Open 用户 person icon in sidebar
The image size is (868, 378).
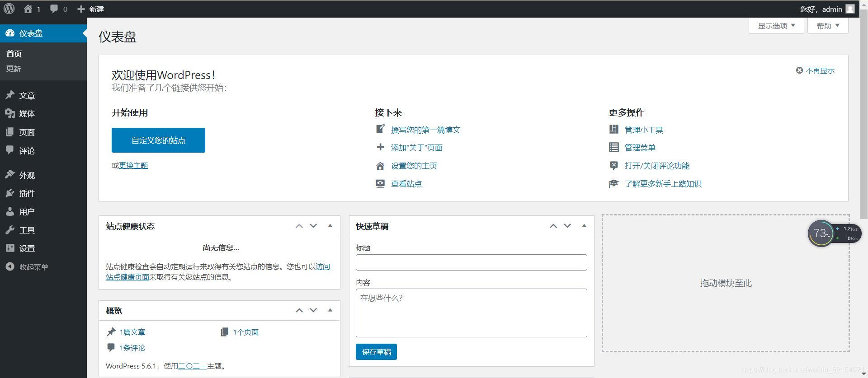coord(10,212)
